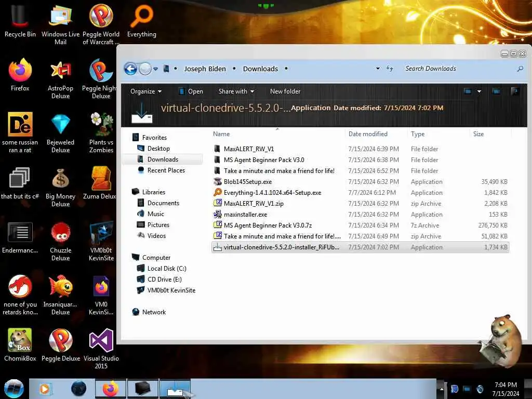This screenshot has width=532, height=399.
Task: Click the Windows Media Player taskbar icon
Action: (x=45, y=389)
